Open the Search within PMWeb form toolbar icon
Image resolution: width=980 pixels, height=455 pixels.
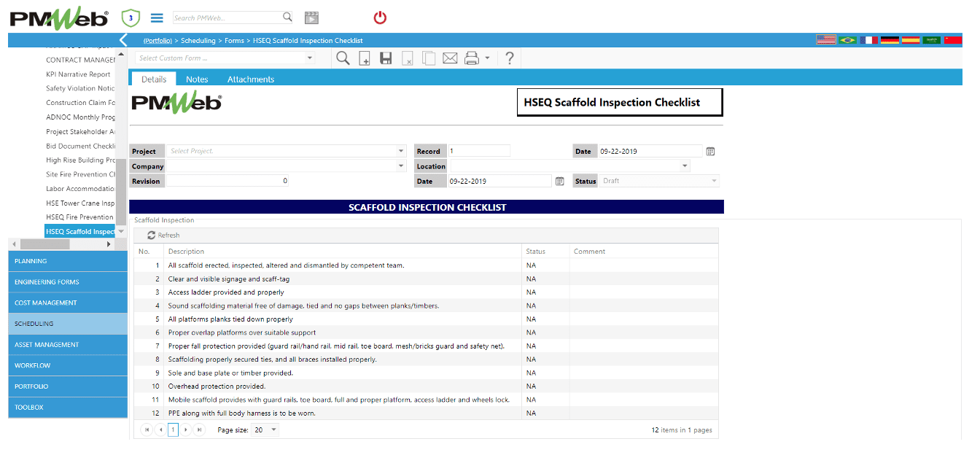[x=342, y=58]
